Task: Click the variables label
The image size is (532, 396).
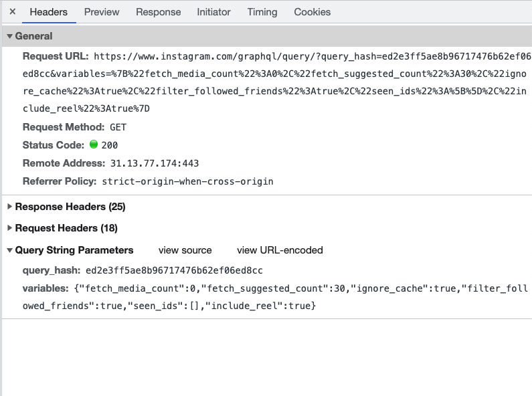Action: [x=46, y=288]
